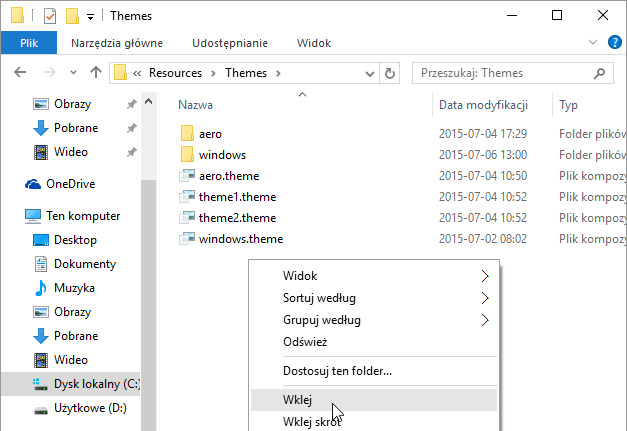Refresh the folder with the reload icon
627x431 pixels.
[389, 73]
